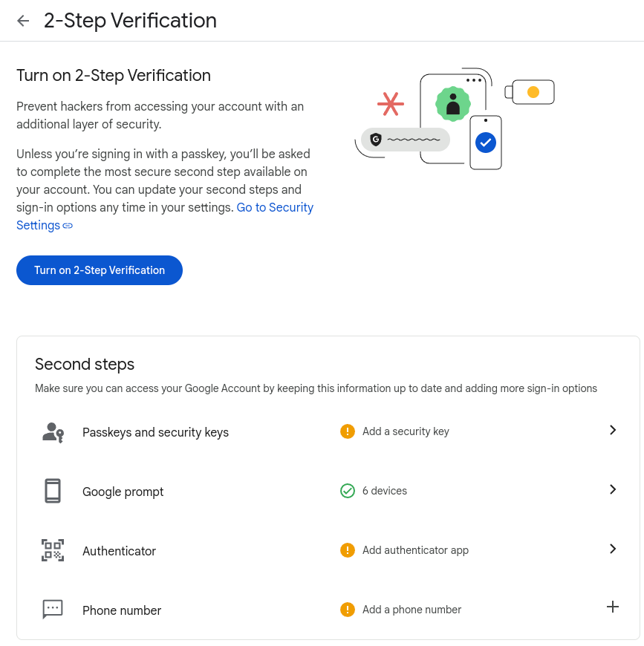
Task: Select the Add a security key label
Action: pos(406,431)
